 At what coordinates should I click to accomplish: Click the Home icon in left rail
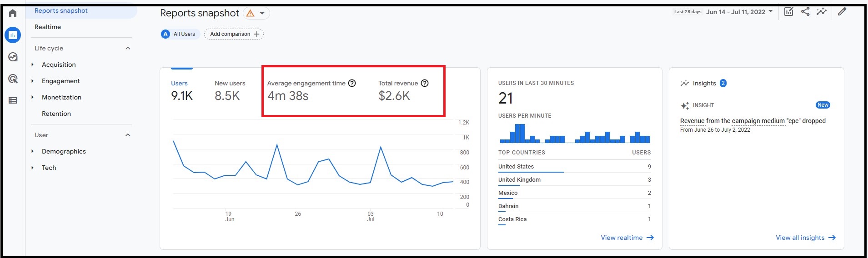click(13, 14)
